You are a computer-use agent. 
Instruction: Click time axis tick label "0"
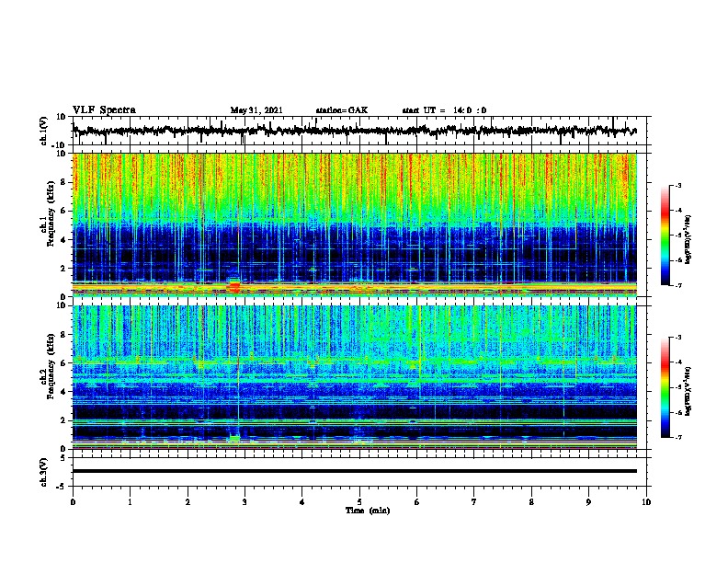point(73,502)
